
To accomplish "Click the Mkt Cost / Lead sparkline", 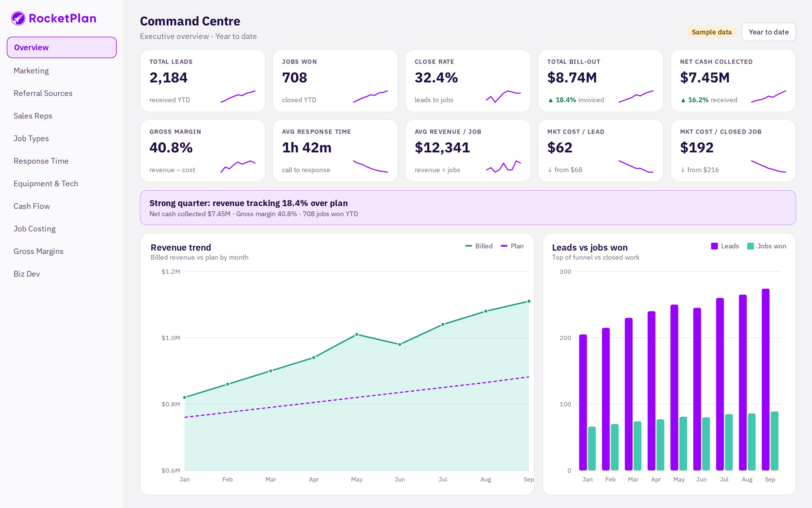I will tap(636, 166).
